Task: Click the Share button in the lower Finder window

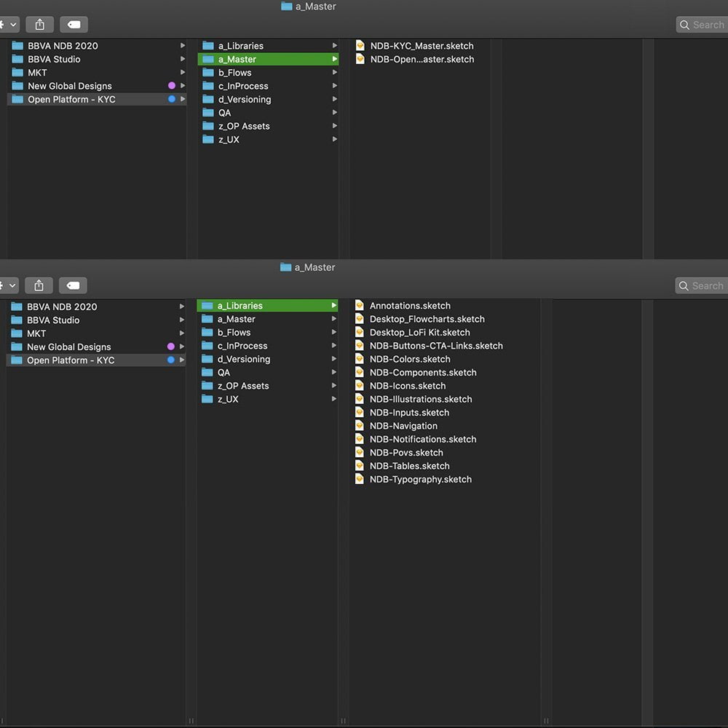Action: 39,285
